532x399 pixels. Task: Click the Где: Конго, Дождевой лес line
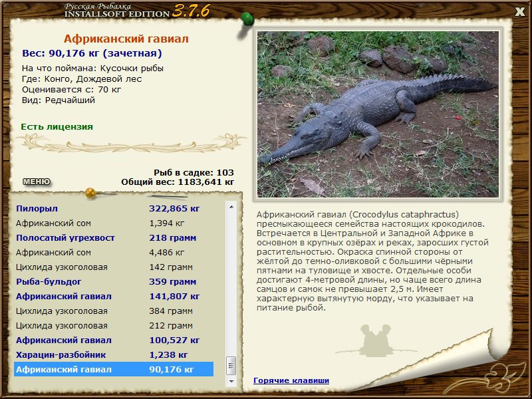82,79
